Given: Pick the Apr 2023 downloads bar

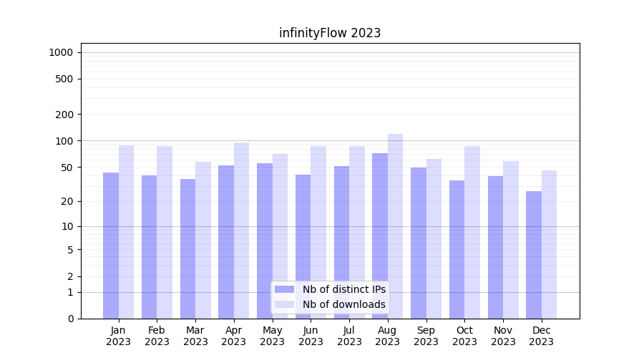Looking at the screenshot, I should [x=241, y=230].
